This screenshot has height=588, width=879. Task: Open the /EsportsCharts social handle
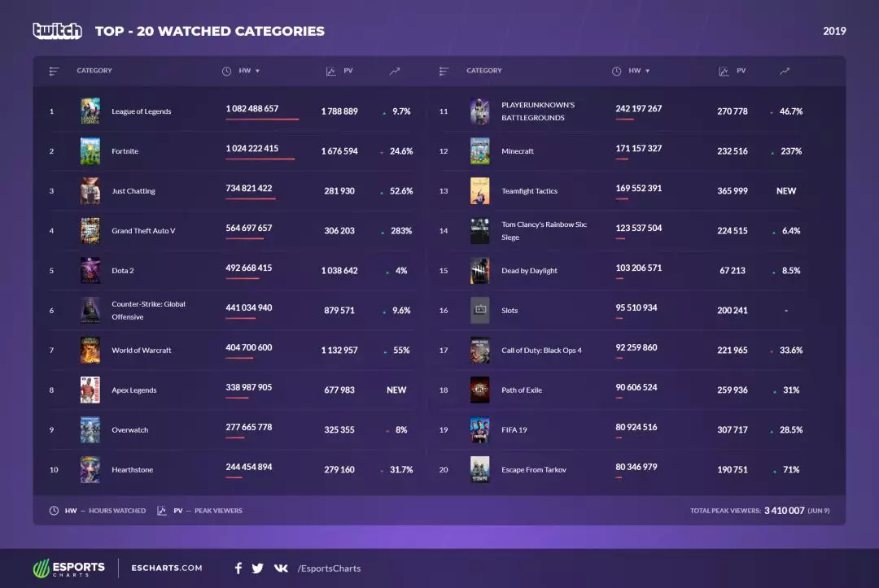[x=329, y=568]
